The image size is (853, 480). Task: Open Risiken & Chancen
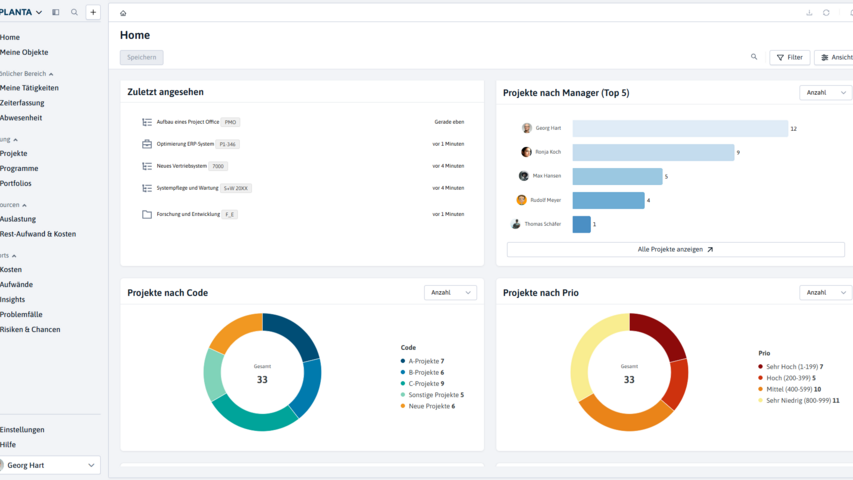[x=30, y=329]
